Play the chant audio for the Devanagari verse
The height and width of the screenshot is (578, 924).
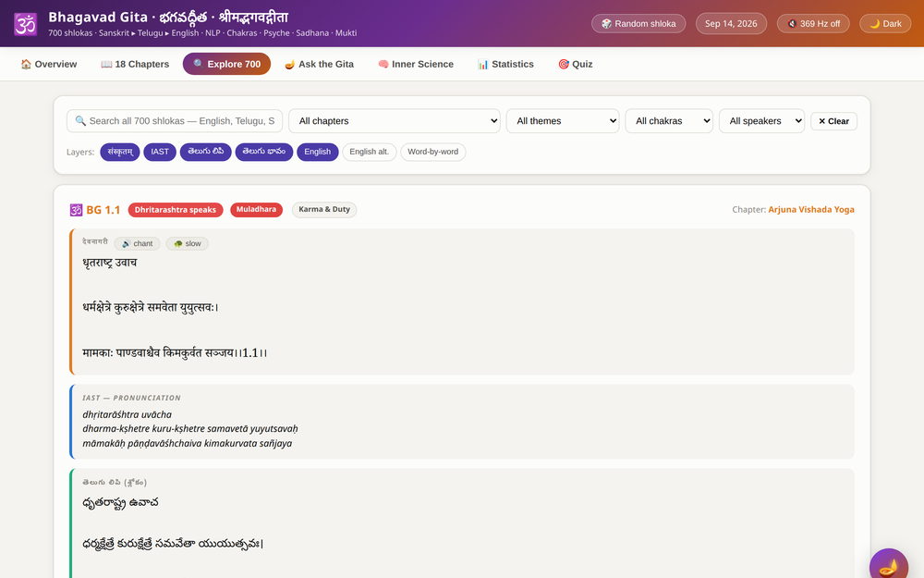[138, 243]
